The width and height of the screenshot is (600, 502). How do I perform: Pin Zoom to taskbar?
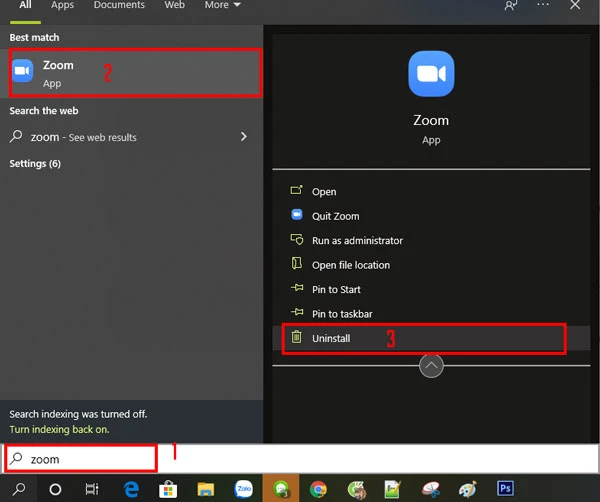(342, 314)
